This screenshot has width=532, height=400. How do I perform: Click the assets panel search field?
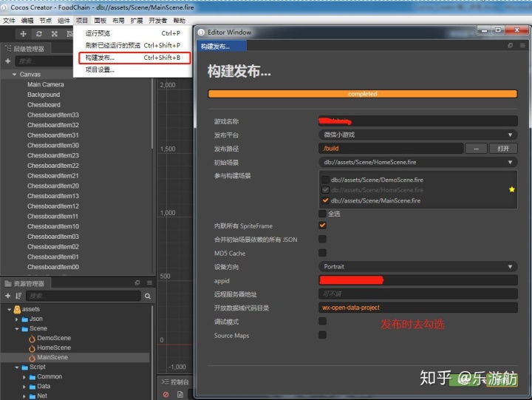tap(83, 296)
